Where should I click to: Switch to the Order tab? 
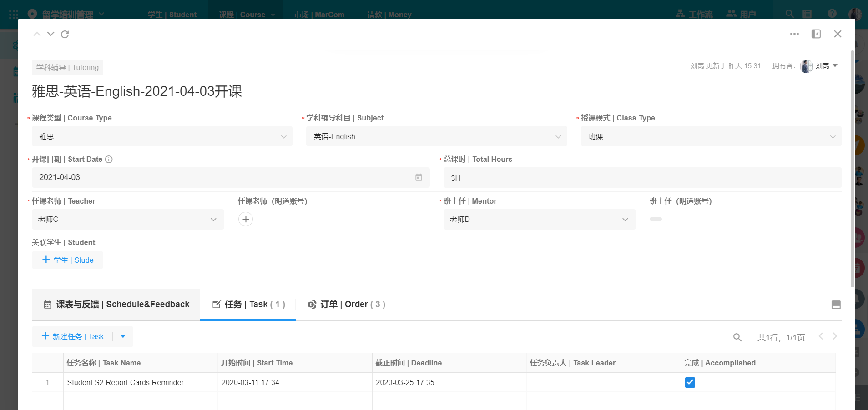coord(347,305)
